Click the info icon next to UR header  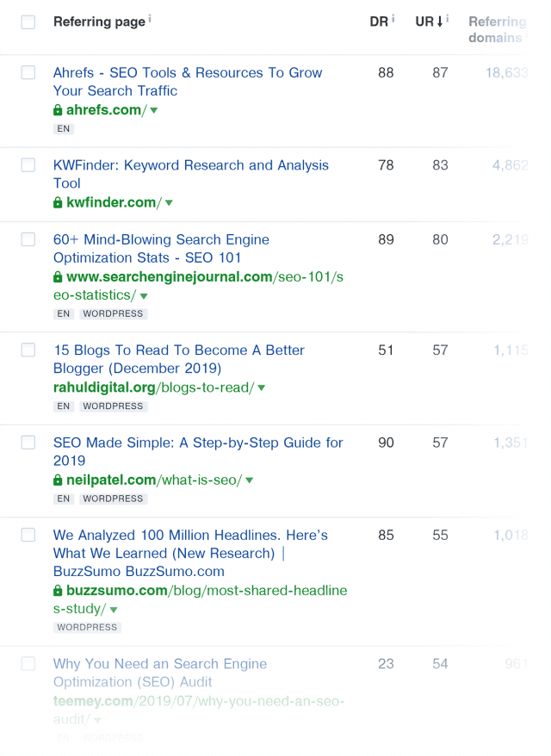click(447, 19)
